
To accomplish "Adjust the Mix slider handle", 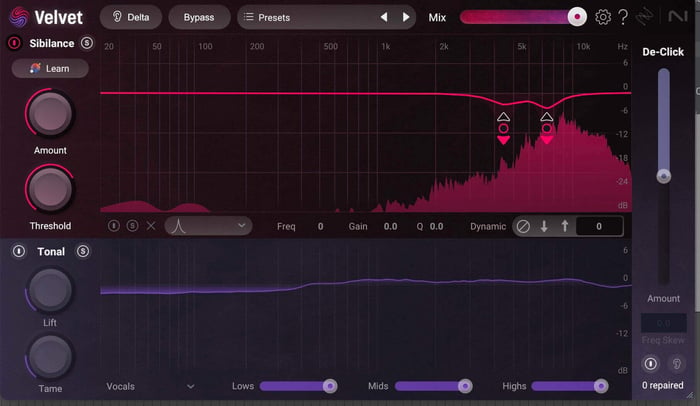I will point(577,17).
